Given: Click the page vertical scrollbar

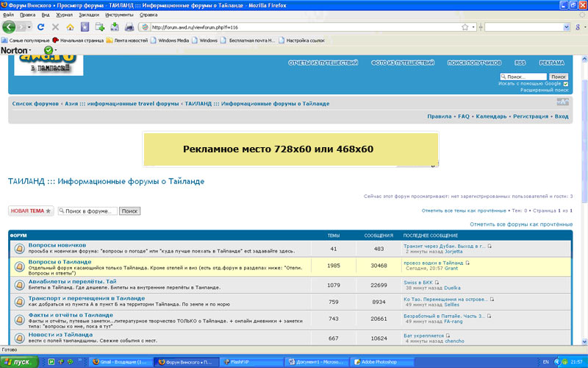Looking at the screenshot, I should pyautogui.click(x=584, y=199).
